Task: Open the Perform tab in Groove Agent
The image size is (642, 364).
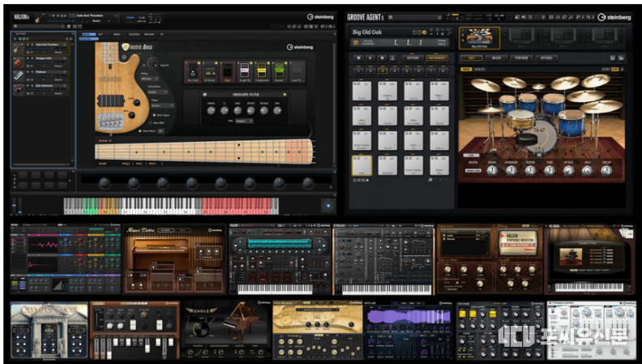Action: 521,58
